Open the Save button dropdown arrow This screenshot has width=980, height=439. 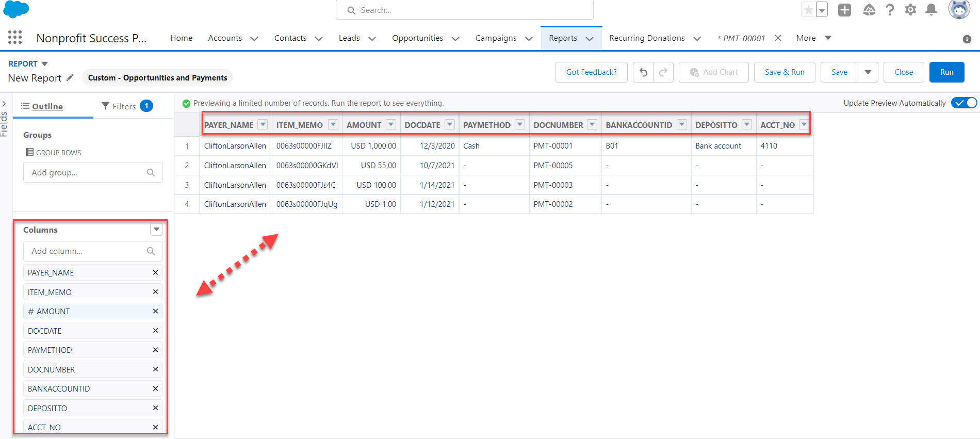(x=868, y=72)
